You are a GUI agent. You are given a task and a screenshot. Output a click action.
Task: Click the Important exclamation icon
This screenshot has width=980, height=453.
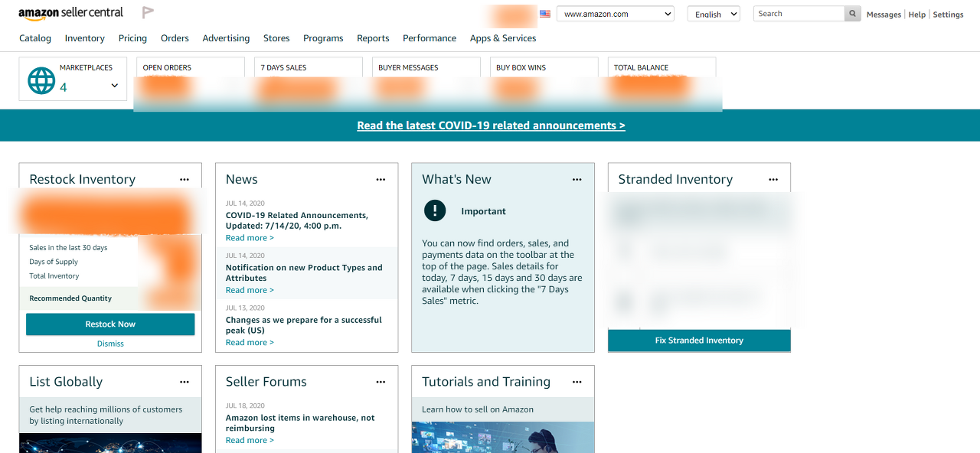(x=435, y=210)
